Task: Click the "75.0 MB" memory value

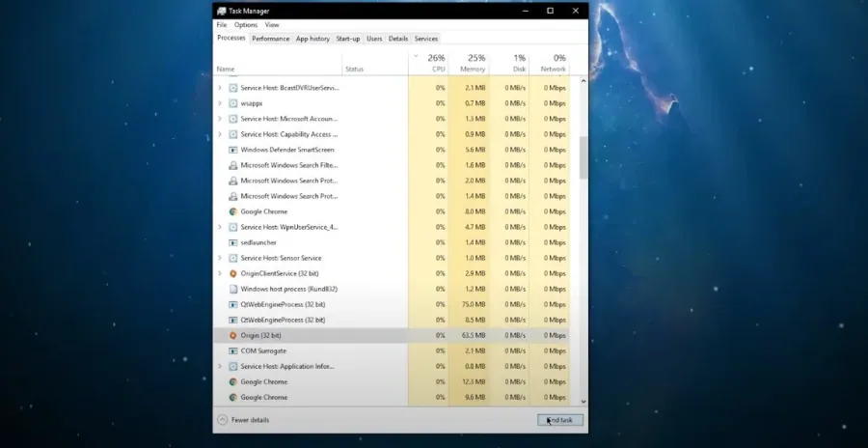Action: pos(474,304)
